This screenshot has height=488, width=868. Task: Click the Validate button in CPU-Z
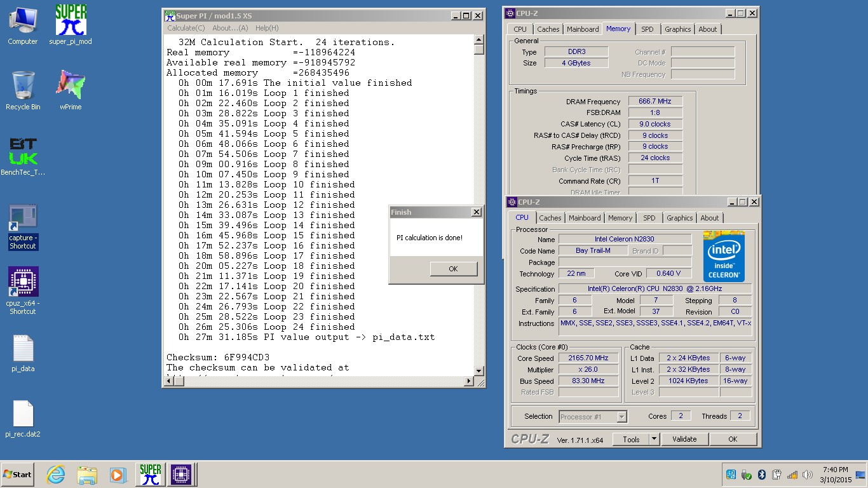click(x=684, y=439)
